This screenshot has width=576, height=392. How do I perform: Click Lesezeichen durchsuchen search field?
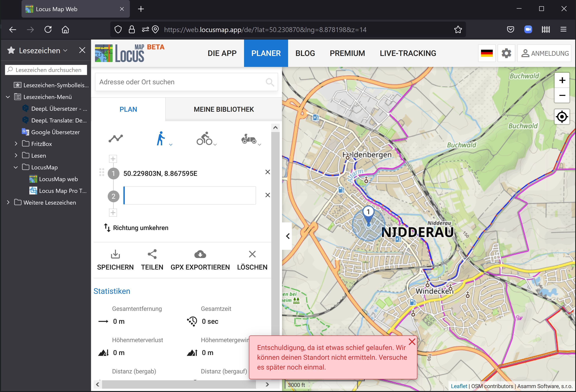point(46,70)
